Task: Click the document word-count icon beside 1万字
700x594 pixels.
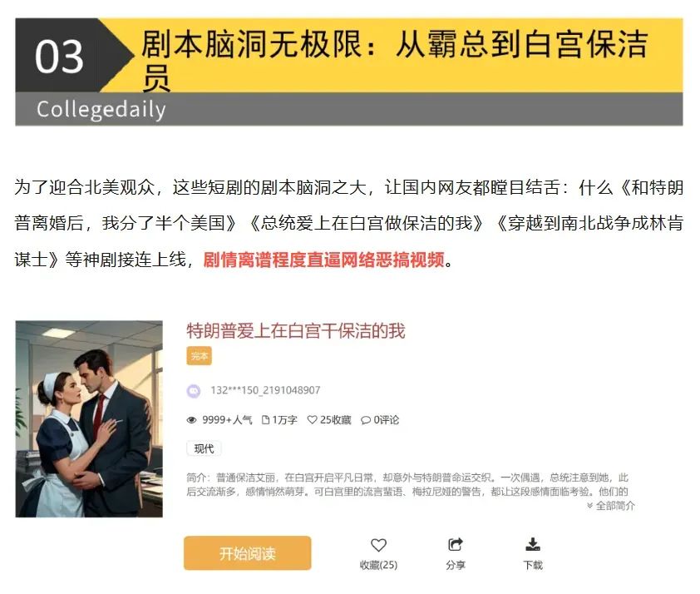Action: (x=266, y=420)
